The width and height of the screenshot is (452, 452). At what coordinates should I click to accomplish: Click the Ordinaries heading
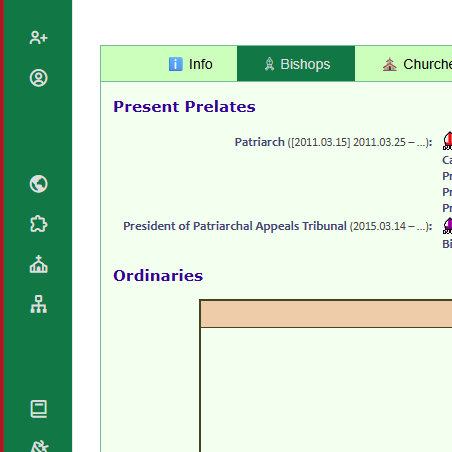pyautogui.click(x=158, y=276)
